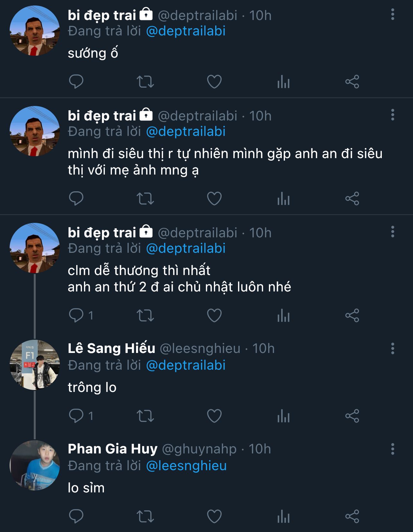
Task: Like the "sướng ố" tweet
Action: point(214,81)
